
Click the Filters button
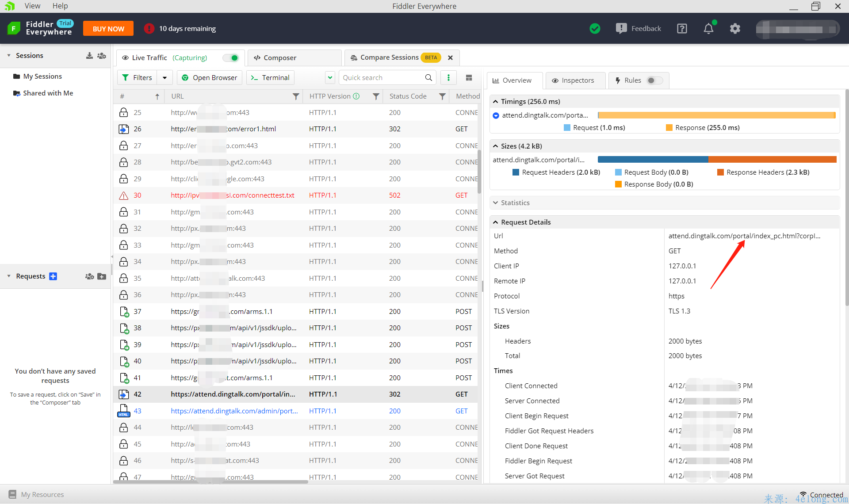138,77
